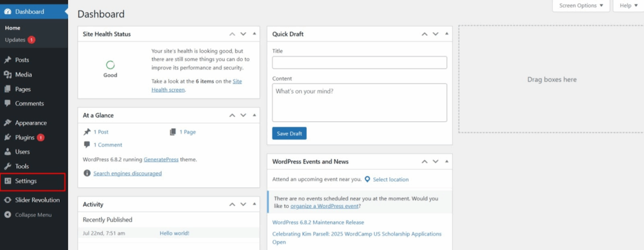Image resolution: width=644 pixels, height=250 pixels.
Task: Click the pushpin icon beside 1 Post
Action: 87,132
